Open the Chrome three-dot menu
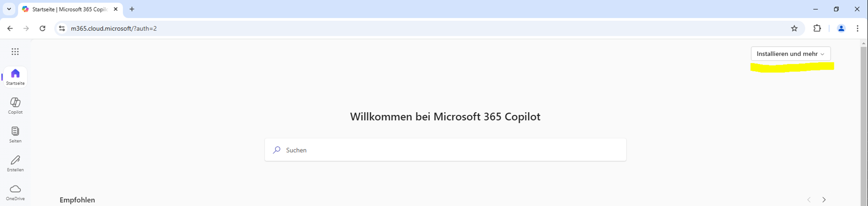868x206 pixels. [x=857, y=28]
